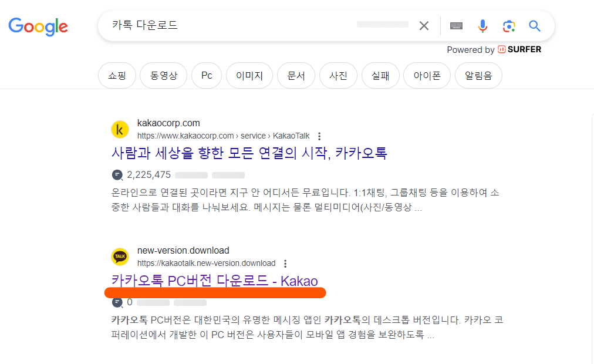
Task: Open Google Lens image search
Action: pos(509,26)
